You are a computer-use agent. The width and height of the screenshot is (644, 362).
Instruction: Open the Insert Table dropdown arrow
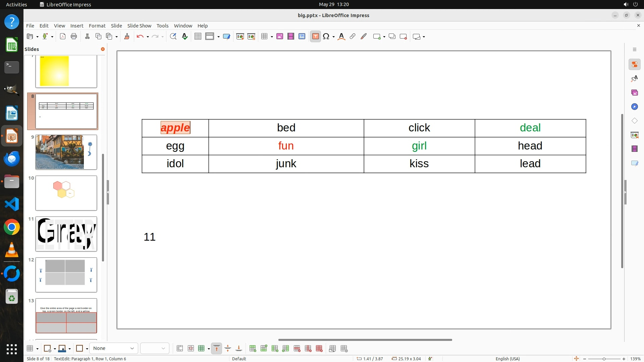(272, 37)
